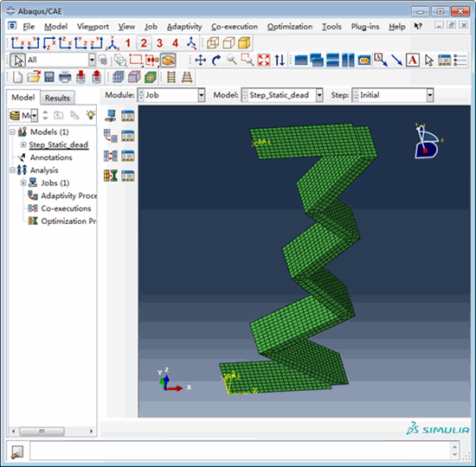Expand the Step_Static_dead model node
This screenshot has width=476, height=467.
tap(23, 144)
